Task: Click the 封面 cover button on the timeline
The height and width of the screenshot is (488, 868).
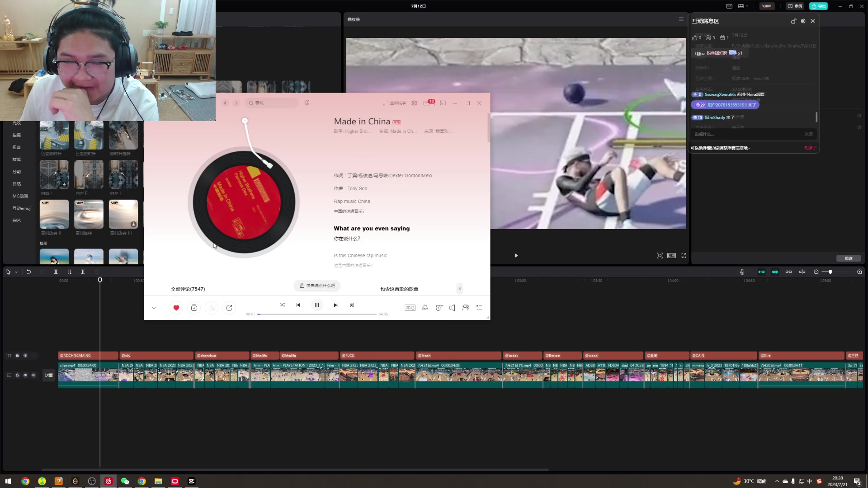Action: point(49,375)
